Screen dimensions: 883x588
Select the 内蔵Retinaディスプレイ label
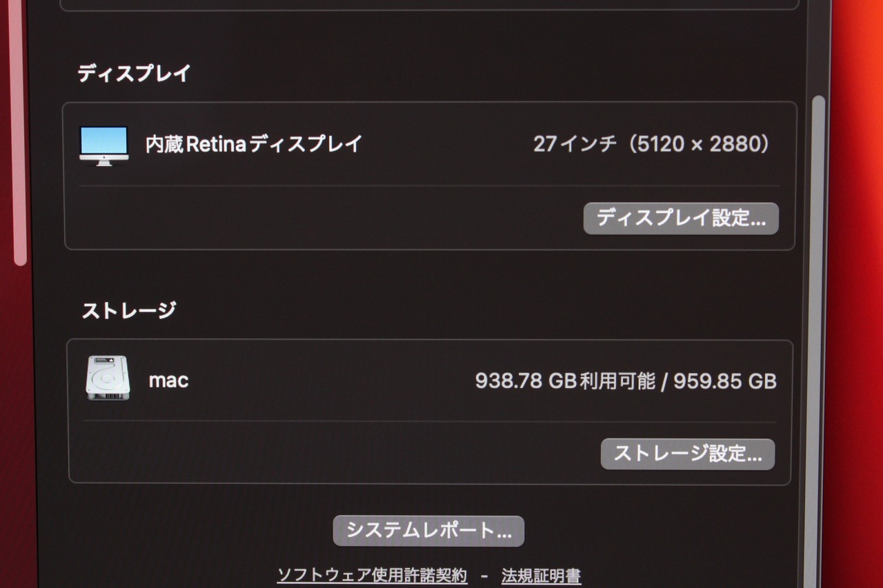254,143
